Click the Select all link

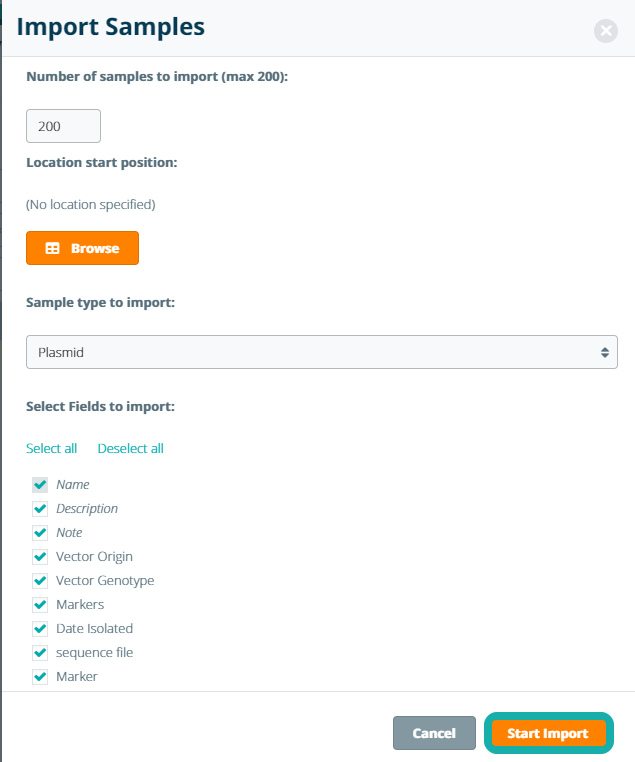point(51,448)
